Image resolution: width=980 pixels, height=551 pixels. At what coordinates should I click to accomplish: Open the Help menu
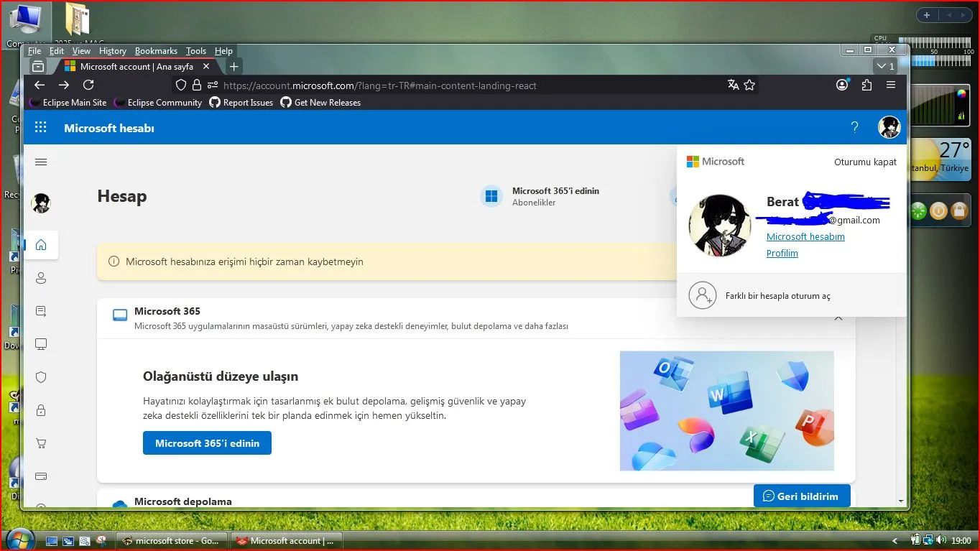click(223, 51)
